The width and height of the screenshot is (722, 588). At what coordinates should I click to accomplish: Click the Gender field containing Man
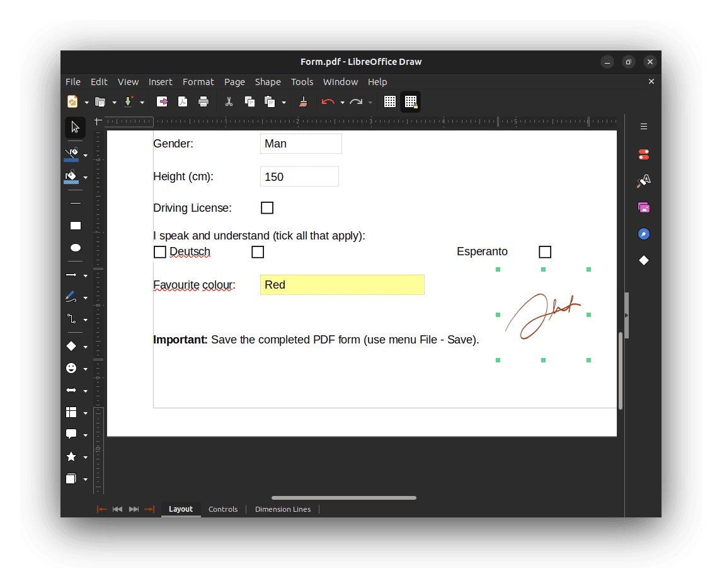[x=301, y=144]
